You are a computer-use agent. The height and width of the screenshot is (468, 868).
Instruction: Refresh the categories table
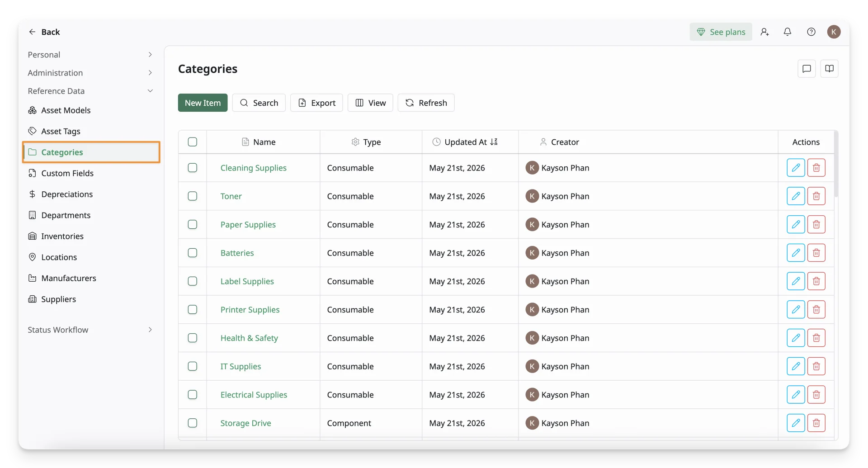pos(426,103)
